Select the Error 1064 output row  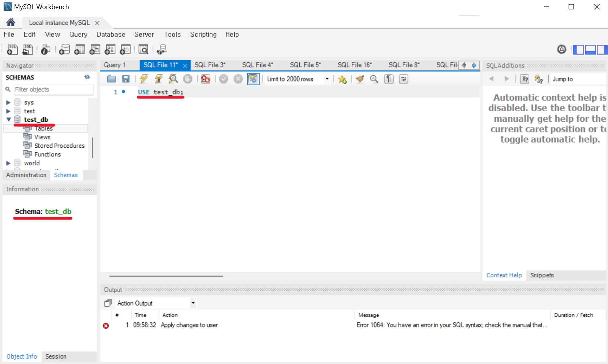coord(353,325)
